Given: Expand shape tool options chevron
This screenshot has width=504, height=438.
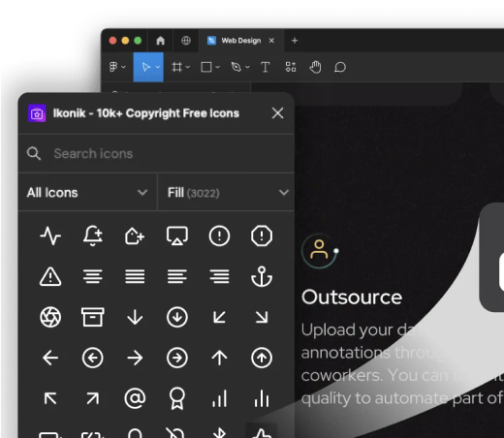Looking at the screenshot, I should 218,67.
